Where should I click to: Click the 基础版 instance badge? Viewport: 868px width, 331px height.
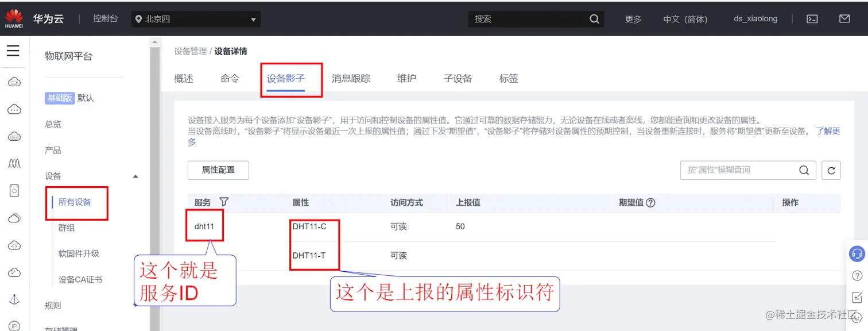[60, 98]
